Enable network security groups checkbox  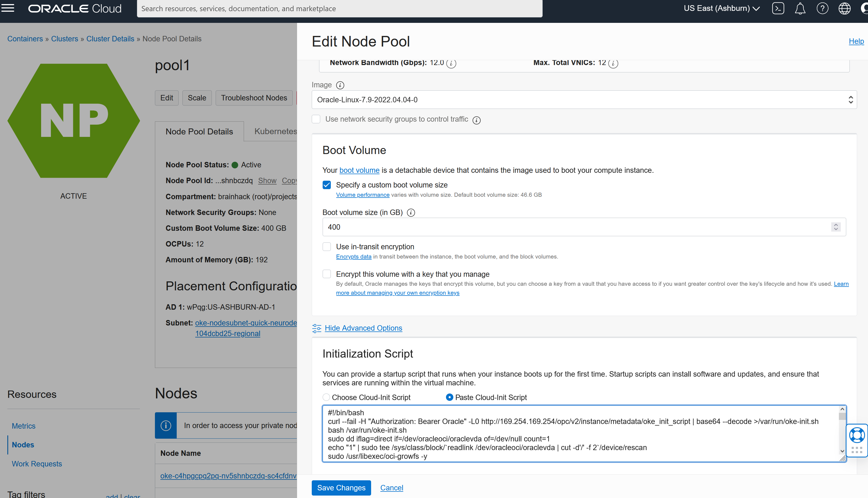316,119
